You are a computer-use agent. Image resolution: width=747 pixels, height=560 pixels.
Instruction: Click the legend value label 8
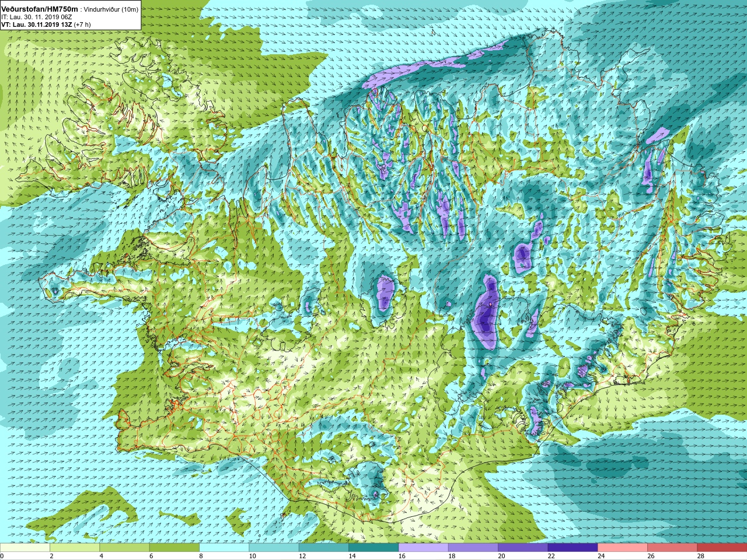tap(201, 556)
